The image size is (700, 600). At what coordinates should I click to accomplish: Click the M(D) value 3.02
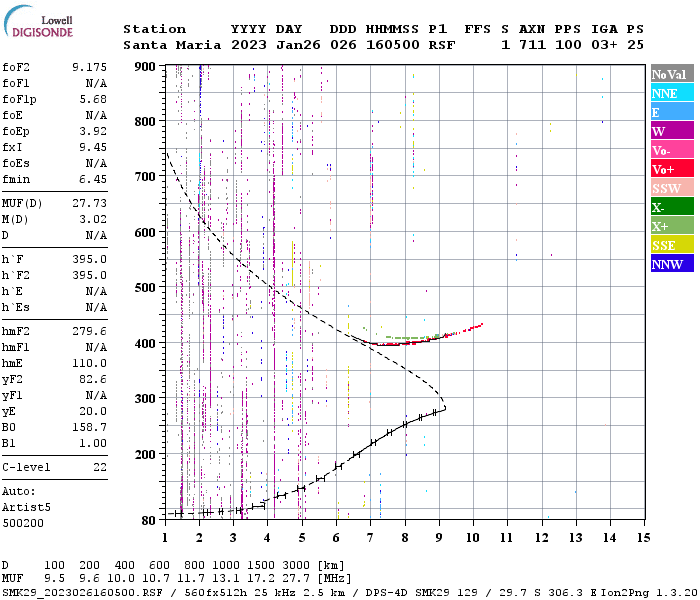click(x=93, y=219)
